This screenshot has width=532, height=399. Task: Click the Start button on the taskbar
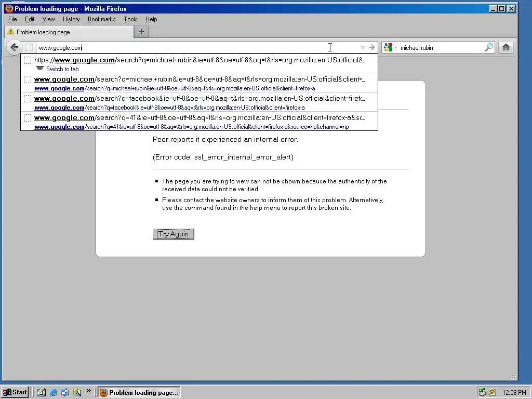tap(15, 392)
